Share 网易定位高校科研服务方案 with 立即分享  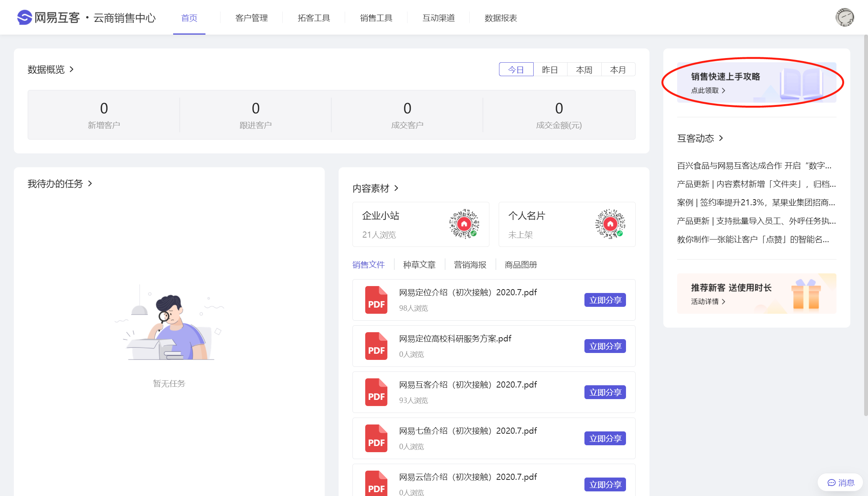point(605,346)
